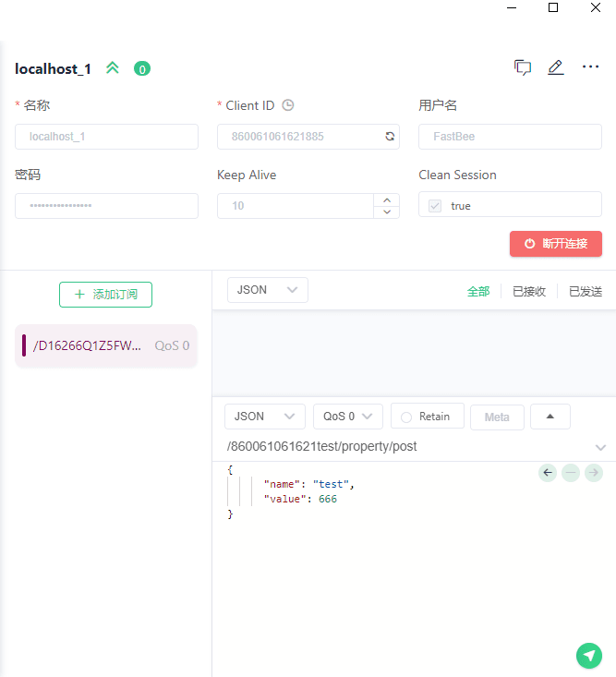Viewport: 616px width, 677px height.
Task: Click the Keep Alive field value 10
Action: [x=296, y=206]
